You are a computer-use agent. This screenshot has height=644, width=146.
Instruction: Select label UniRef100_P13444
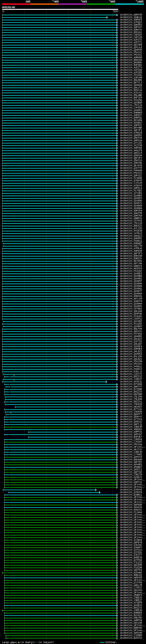pyautogui.click(x=131, y=512)
